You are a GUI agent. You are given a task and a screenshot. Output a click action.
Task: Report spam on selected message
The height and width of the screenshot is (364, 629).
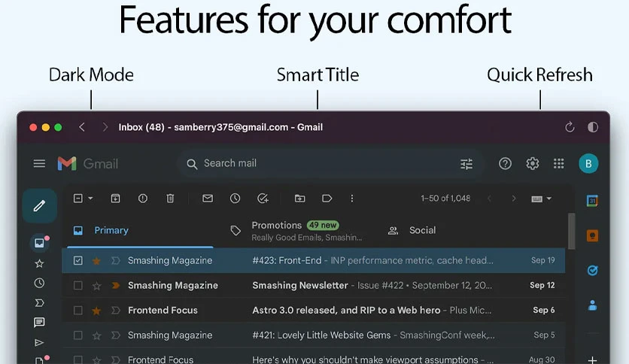coord(143,199)
